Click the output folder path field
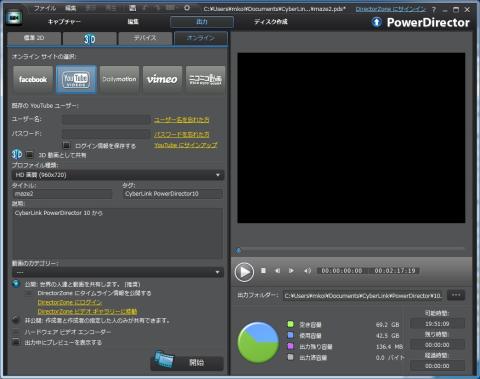Screen dimensions: 480x379 pyautogui.click(x=363, y=295)
